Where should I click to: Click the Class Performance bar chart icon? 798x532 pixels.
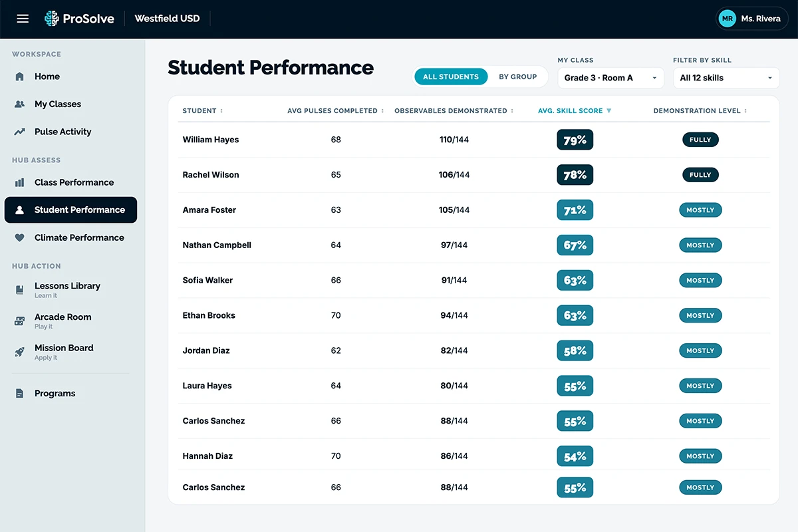20,182
